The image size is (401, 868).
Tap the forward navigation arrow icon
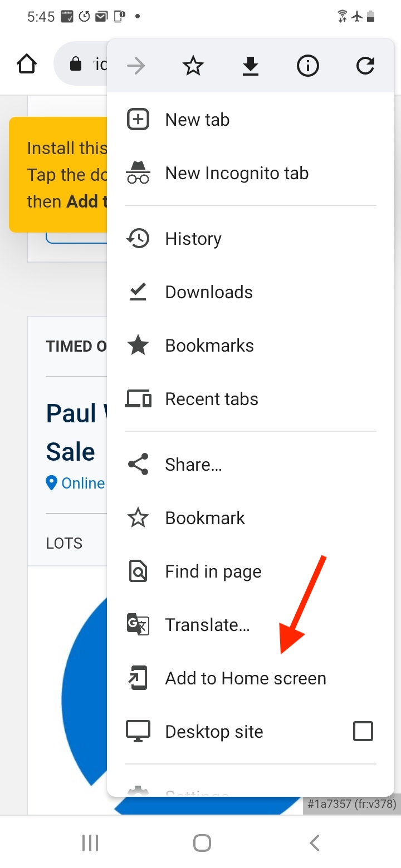[x=135, y=65]
